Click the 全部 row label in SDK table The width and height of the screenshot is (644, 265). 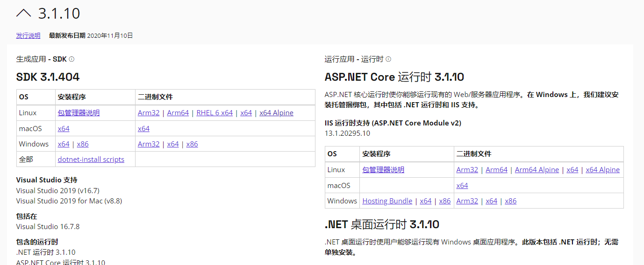coord(26,160)
